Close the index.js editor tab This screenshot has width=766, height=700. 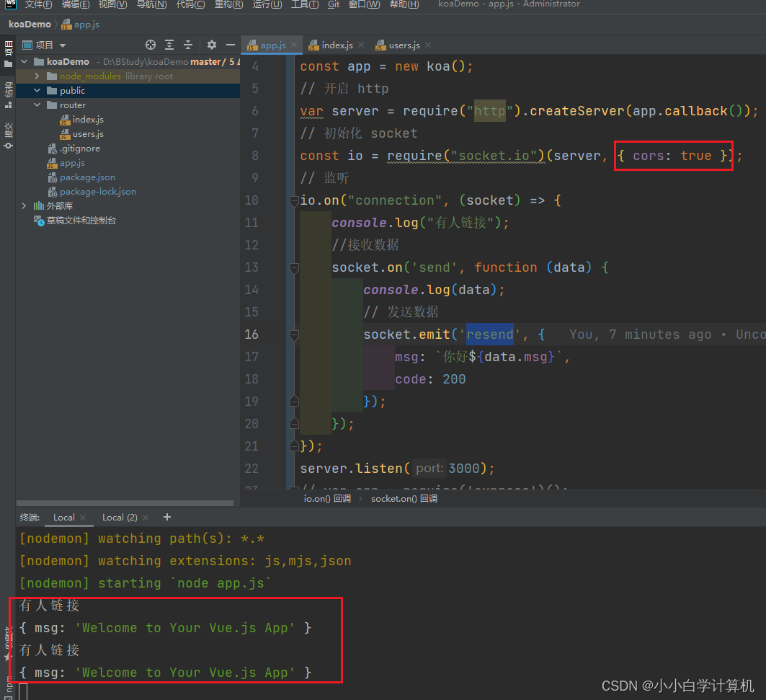(361, 45)
